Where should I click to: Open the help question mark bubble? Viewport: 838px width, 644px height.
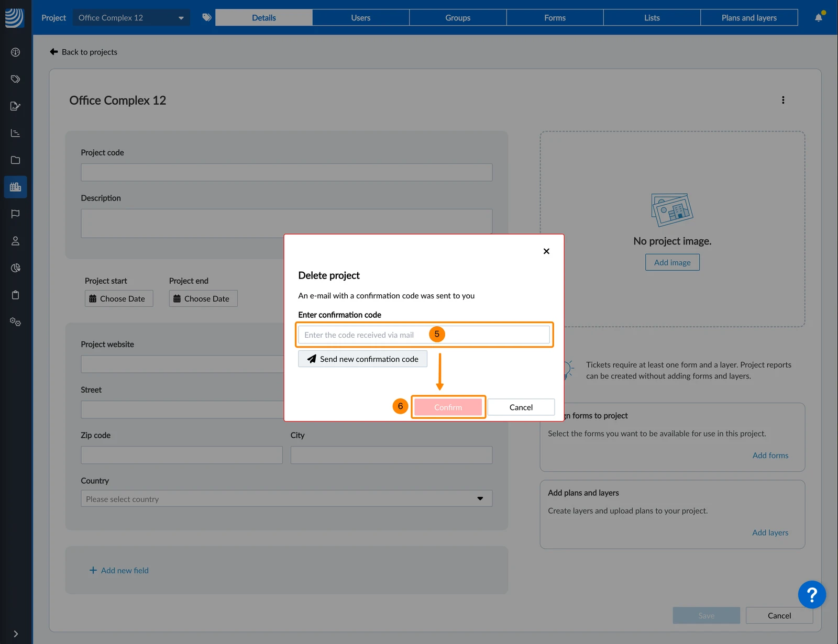812,594
